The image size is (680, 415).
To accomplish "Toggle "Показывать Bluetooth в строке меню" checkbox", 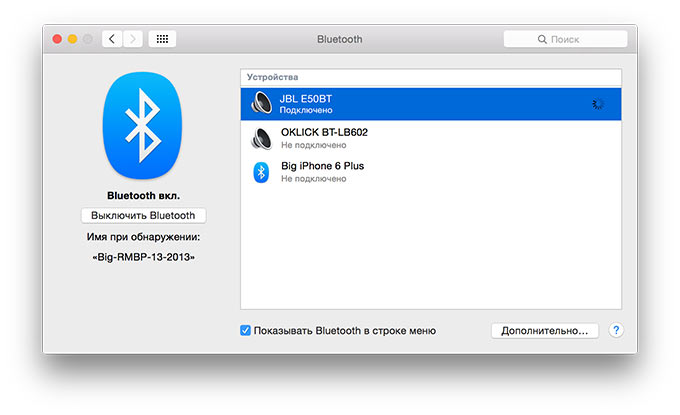I will point(245,330).
